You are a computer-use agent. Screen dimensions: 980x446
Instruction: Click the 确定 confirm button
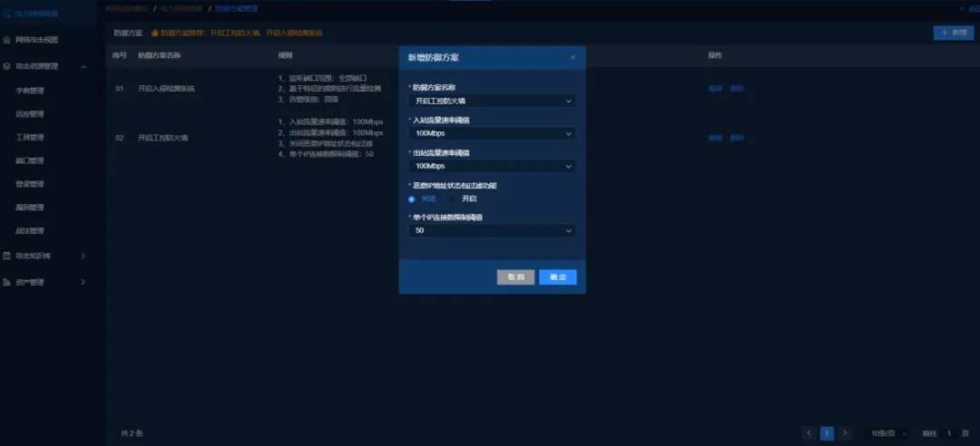click(557, 277)
